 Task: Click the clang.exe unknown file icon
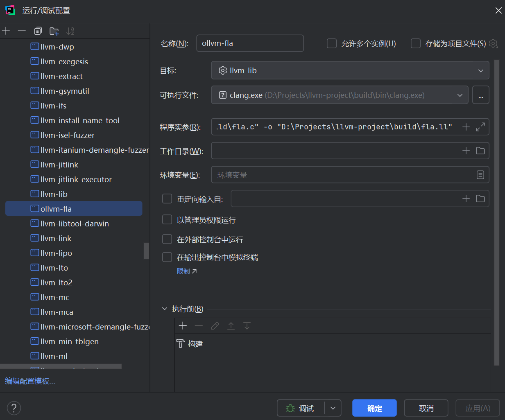click(x=223, y=95)
